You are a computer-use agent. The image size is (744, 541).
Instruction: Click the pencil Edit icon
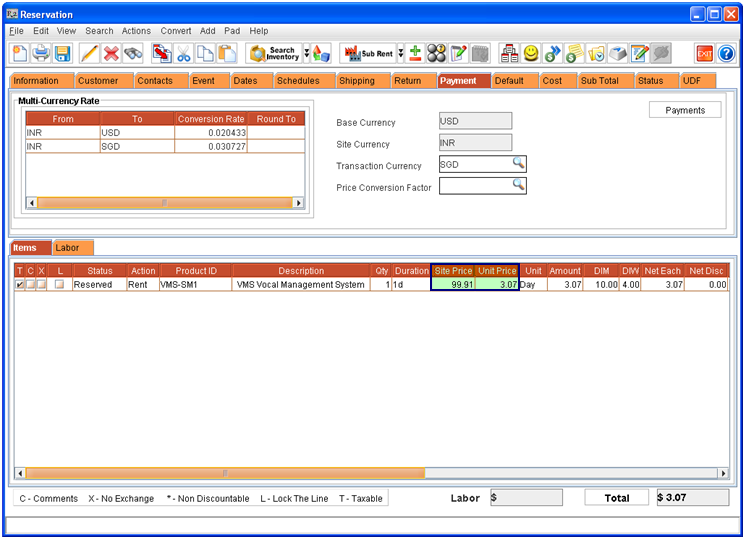(89, 54)
